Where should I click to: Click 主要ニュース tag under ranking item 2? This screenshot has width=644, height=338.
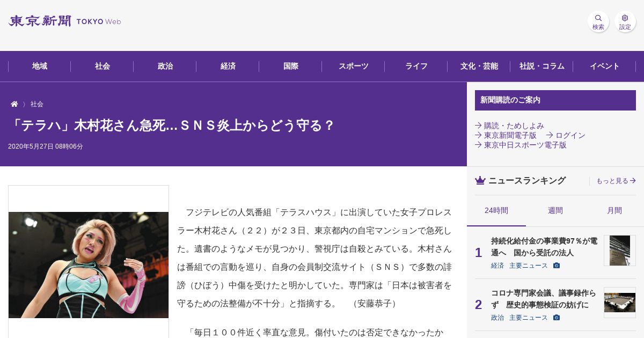tap(529, 318)
